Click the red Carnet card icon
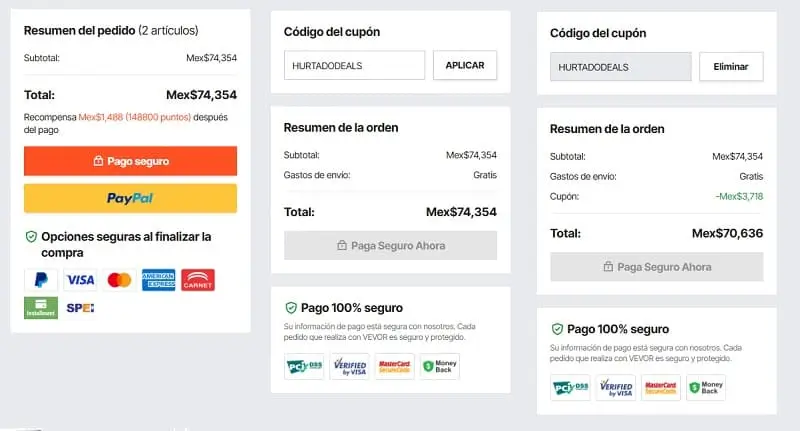 point(198,280)
